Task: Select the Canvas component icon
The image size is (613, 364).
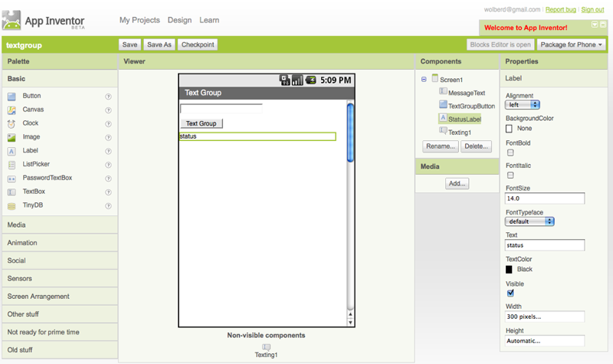Action: [x=11, y=110]
